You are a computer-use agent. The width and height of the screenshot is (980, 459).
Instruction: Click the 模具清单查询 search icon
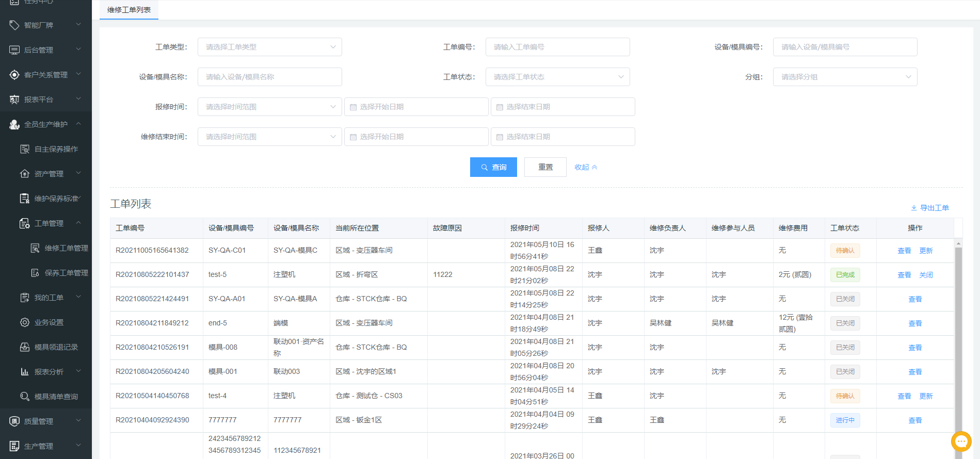coord(25,397)
